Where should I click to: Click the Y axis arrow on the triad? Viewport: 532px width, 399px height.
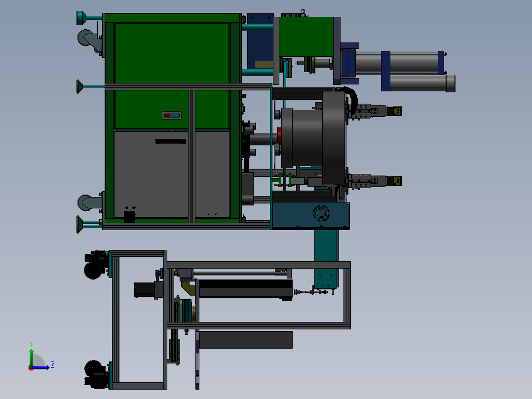31,357
